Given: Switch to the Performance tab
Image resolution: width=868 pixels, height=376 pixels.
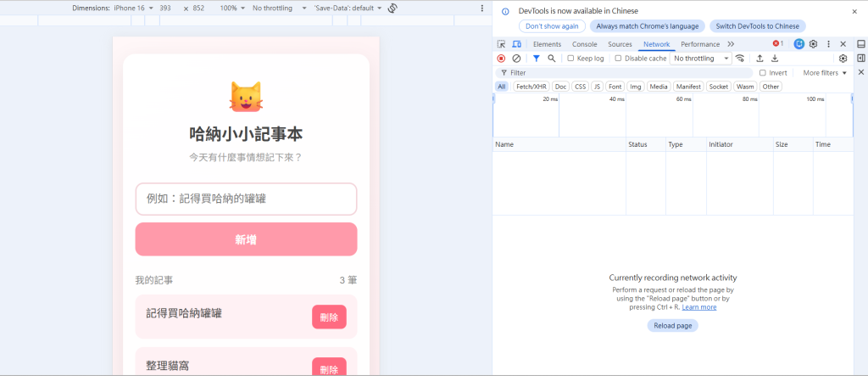Looking at the screenshot, I should click(x=700, y=44).
